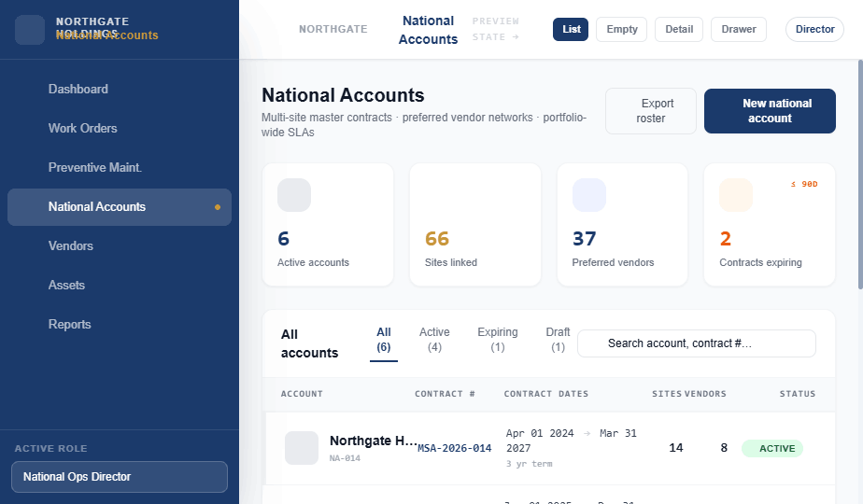Click the ACTIVE status badge
Screen dimensions: 863x504
(772, 448)
